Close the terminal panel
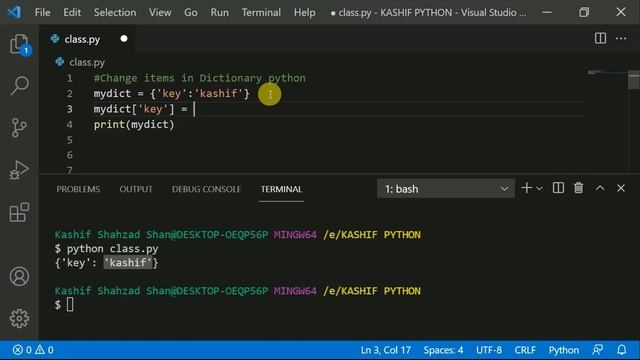The image size is (640, 360). click(621, 188)
